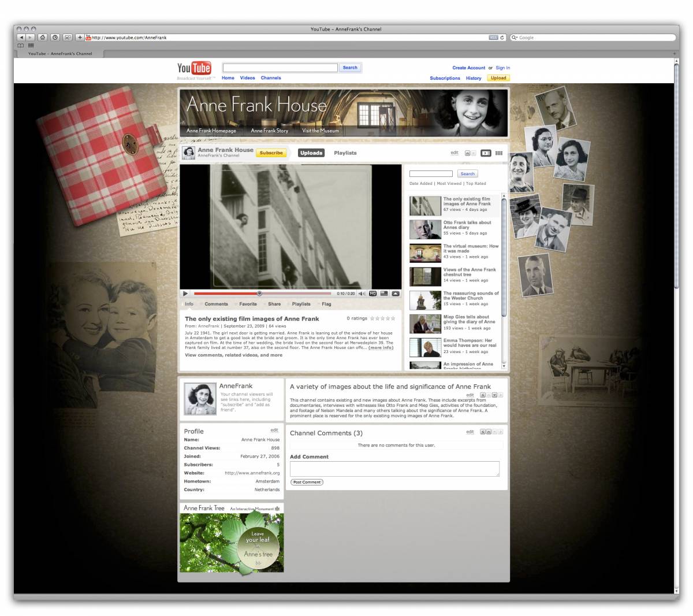Image resolution: width=693 pixels, height=616 pixels.
Task: Open the Share tab under the video
Action: (274, 304)
